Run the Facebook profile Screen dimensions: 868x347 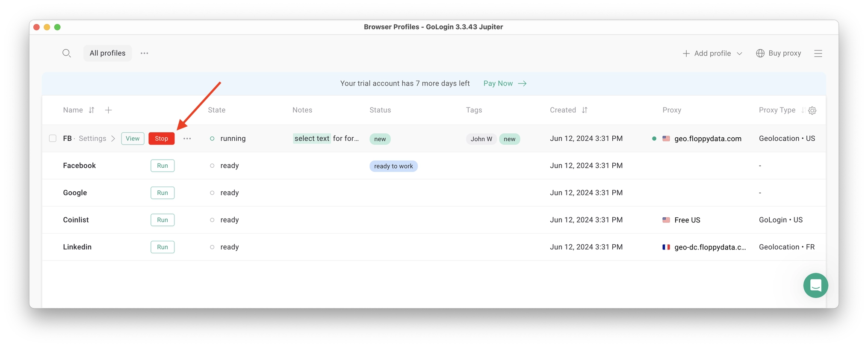162,166
